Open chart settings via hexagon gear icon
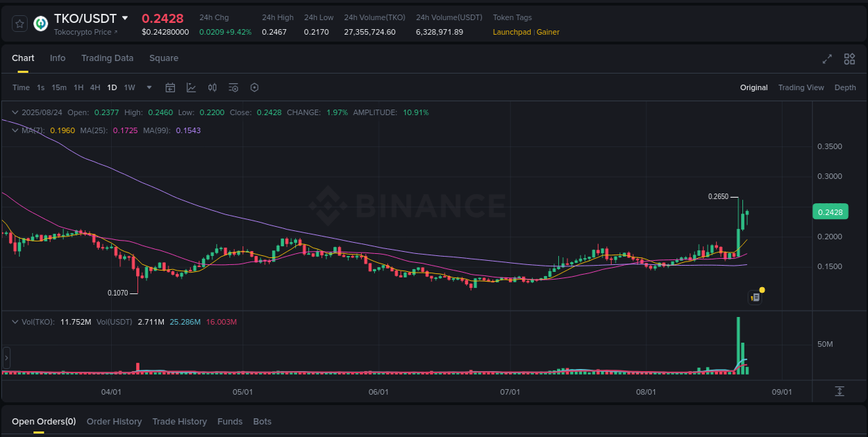Screen dimensions: 868x437 [x=254, y=87]
